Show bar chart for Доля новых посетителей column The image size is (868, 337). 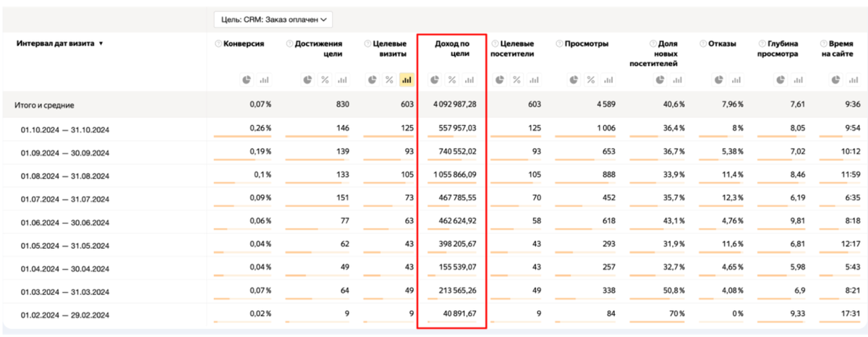click(676, 80)
